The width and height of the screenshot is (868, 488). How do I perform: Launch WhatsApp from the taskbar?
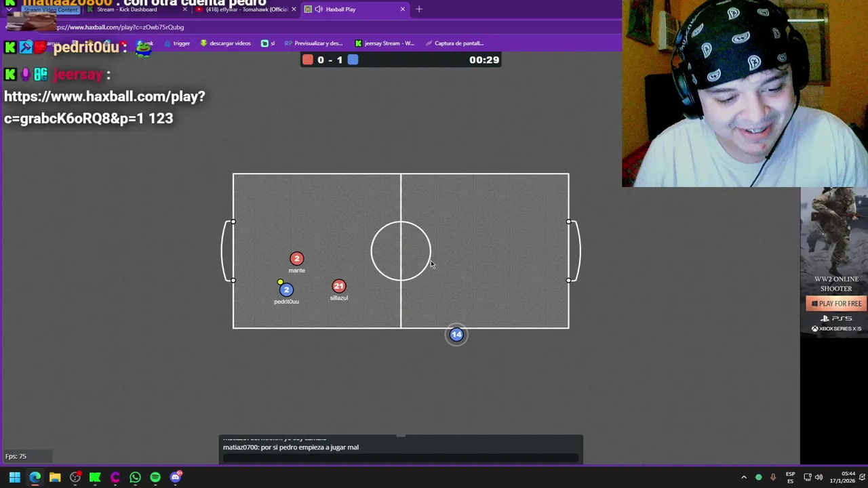click(135, 477)
